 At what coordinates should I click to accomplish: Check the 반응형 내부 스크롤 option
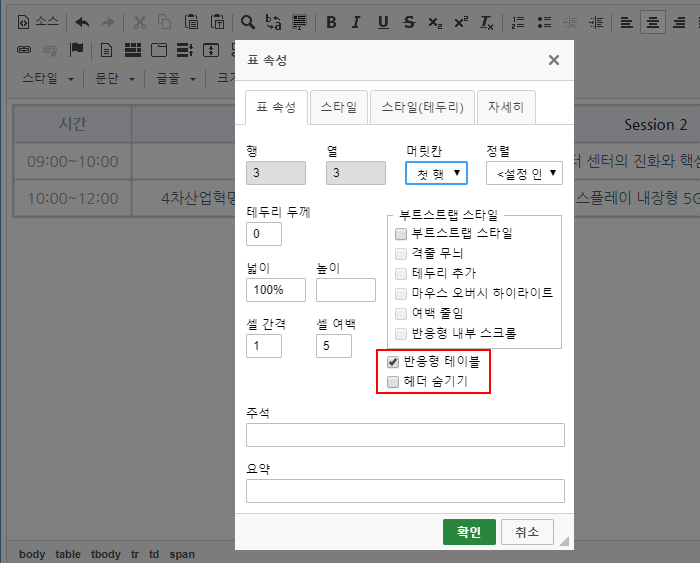pyautogui.click(x=401, y=334)
